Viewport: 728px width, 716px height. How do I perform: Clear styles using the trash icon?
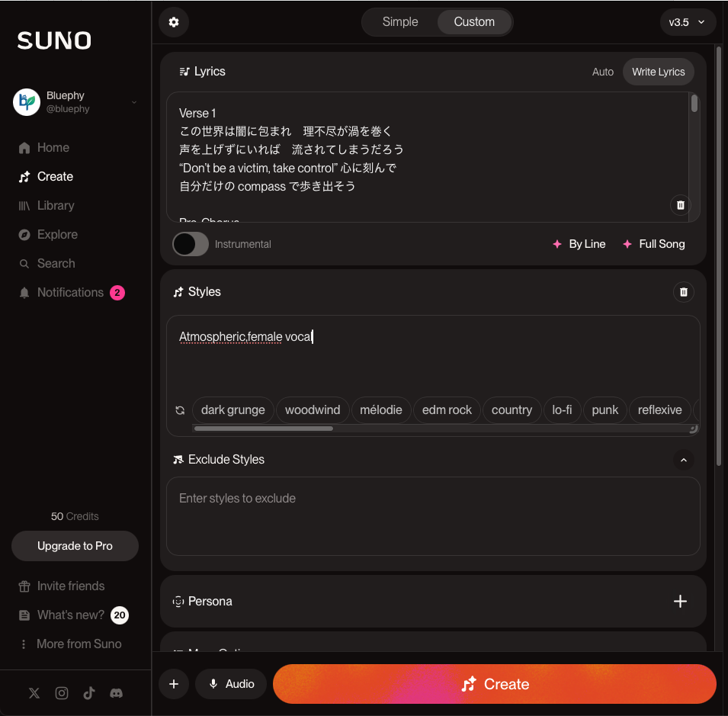684,292
